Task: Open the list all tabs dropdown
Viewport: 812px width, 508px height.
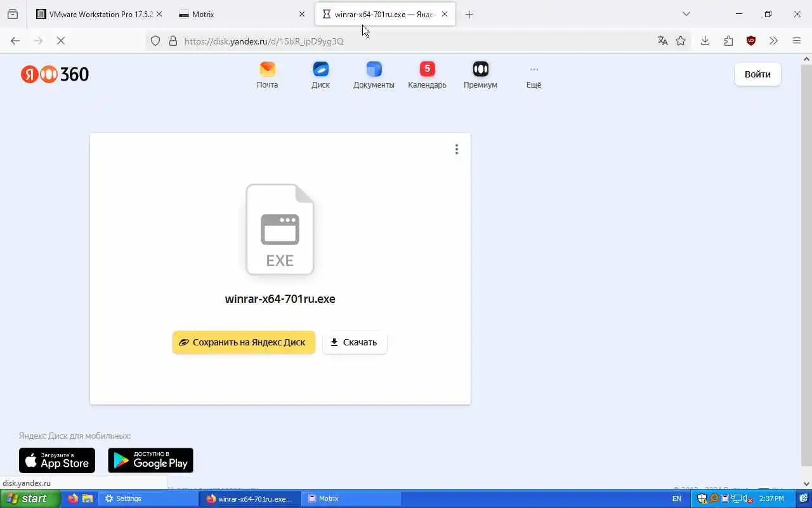Action: 686,14
